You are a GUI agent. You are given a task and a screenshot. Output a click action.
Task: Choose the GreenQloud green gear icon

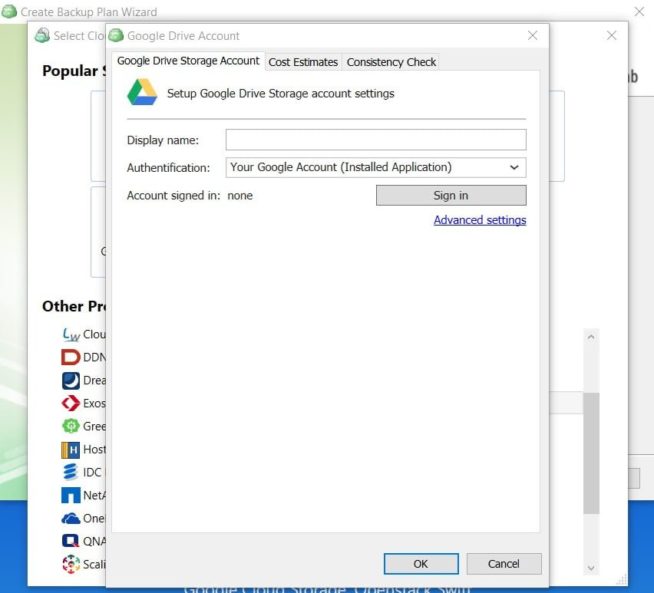[70, 426]
